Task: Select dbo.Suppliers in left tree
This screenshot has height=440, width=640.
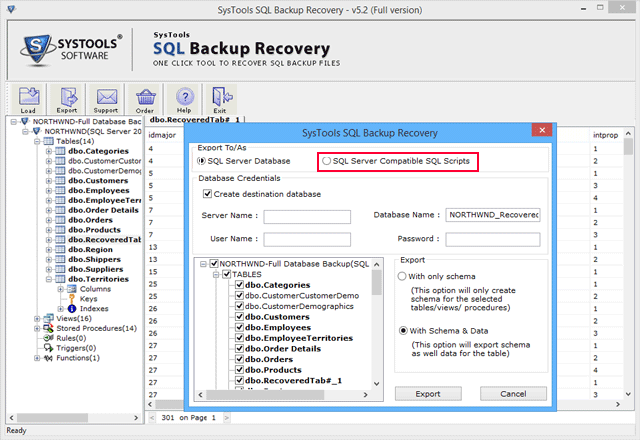Action: pos(96,269)
